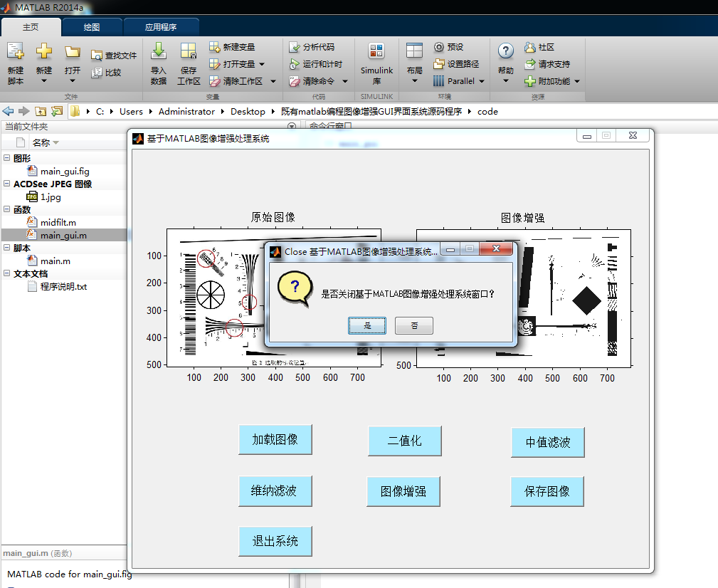This screenshot has height=588, width=718.
Task: Open dropdown arrow under Open (打开)
Action: 73,81
